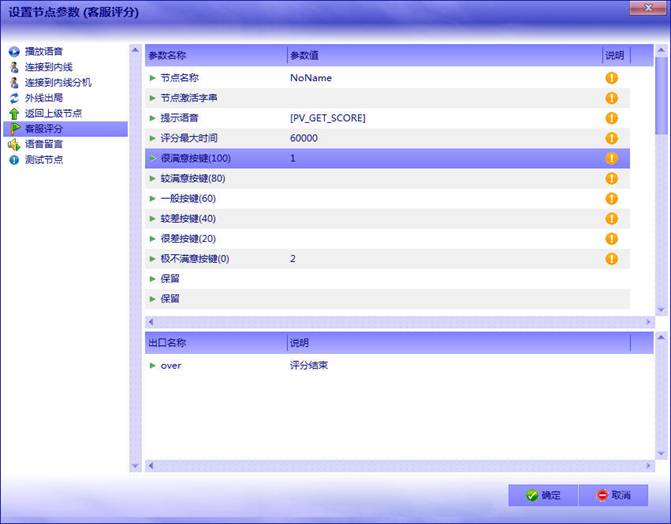Select the 连接到内线 node icon
The height and width of the screenshot is (524, 671).
[x=14, y=67]
